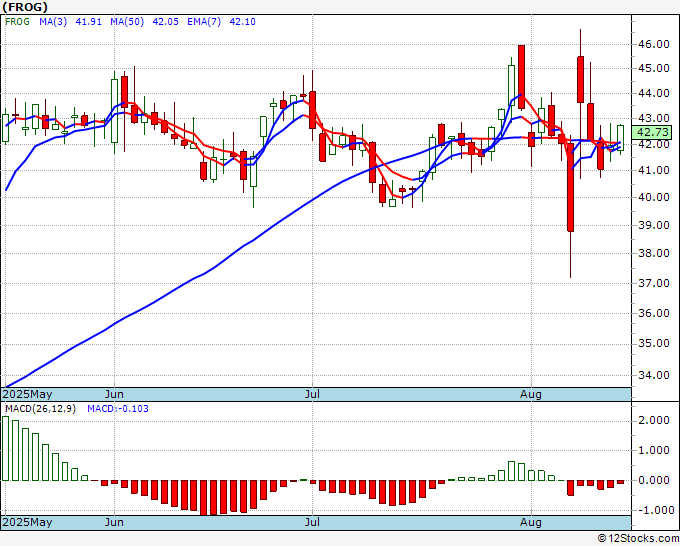680x546 pixels.
Task: Click the 38.00 price axis label
Action: click(653, 253)
